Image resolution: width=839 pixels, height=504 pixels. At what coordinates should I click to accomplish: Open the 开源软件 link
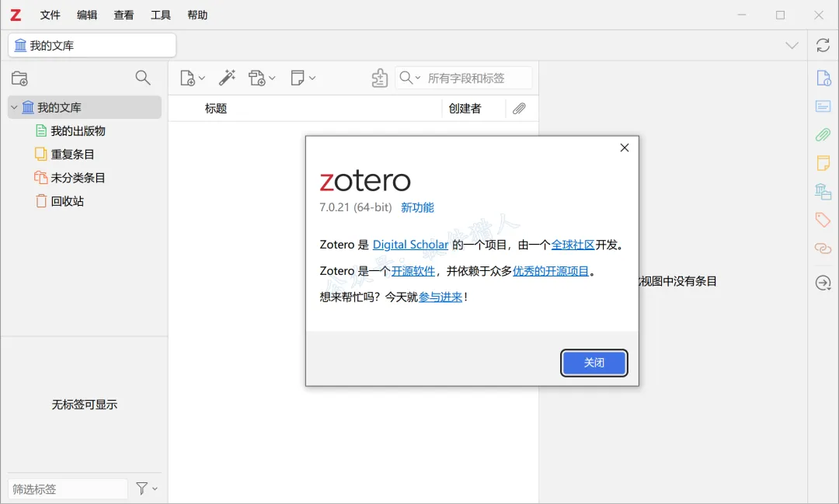[413, 271]
